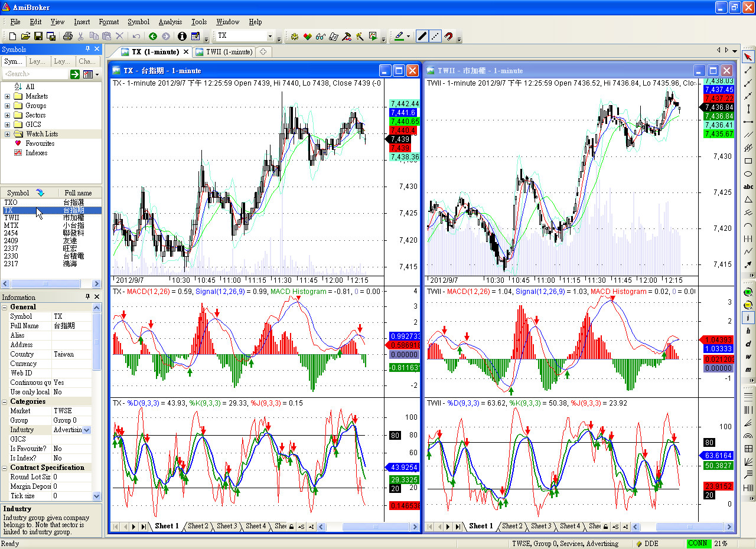Switch to the daily (d) interval
This screenshot has width=756, height=549.
pos(748,344)
